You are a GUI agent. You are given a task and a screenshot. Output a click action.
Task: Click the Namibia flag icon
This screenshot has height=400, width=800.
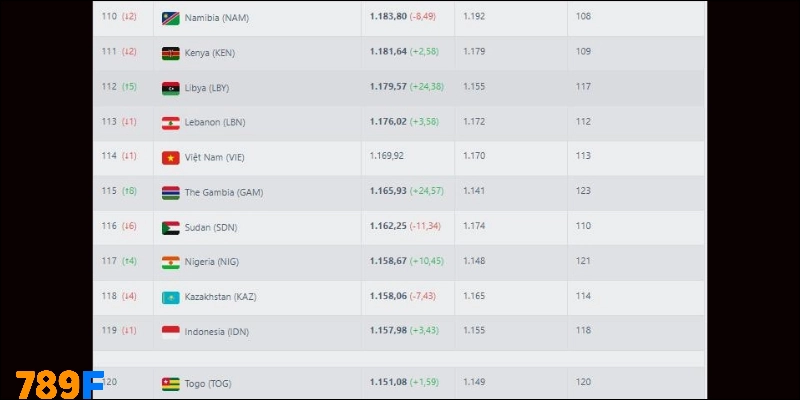point(171,18)
